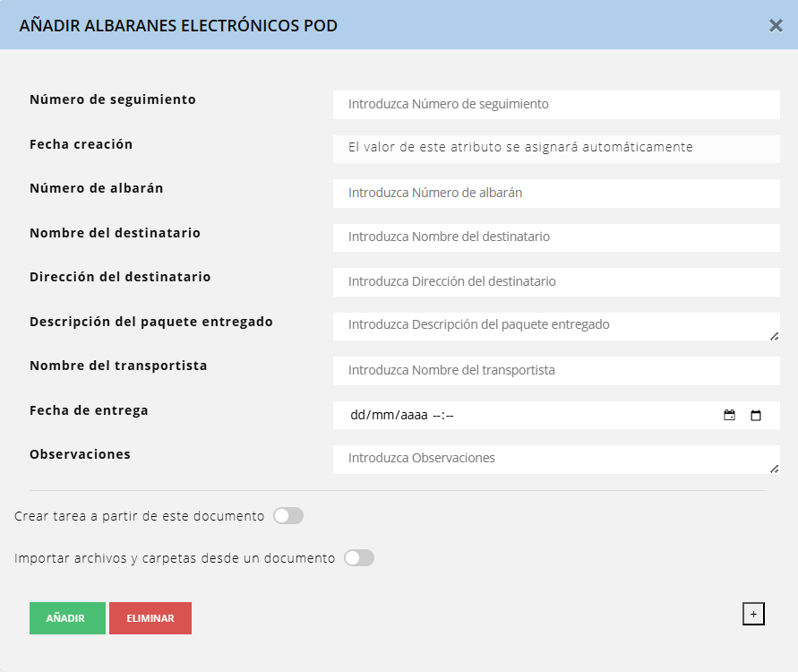This screenshot has width=798, height=672.
Task: Select the Nombre del destinatario text box
Action: (555, 237)
